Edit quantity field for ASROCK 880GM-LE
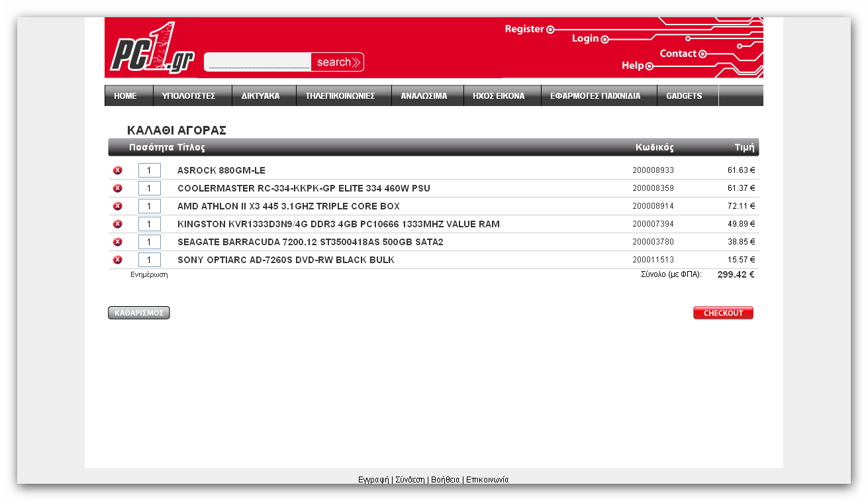 (x=150, y=170)
